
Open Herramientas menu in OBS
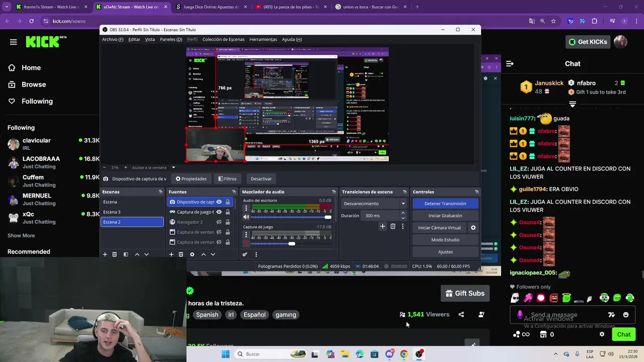pyautogui.click(x=263, y=39)
